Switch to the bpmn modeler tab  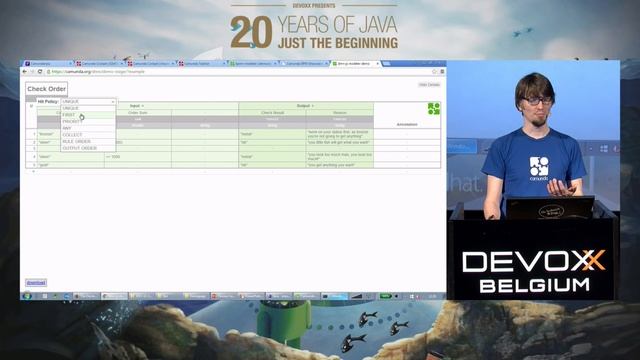(x=253, y=64)
